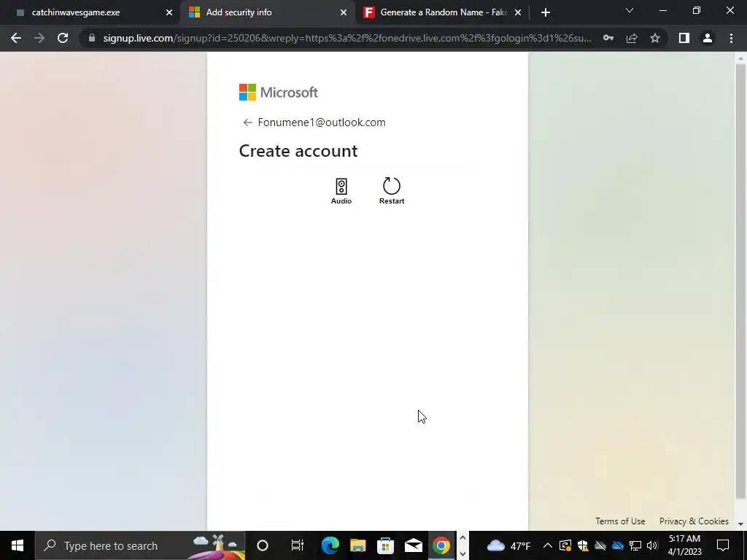
Task: Open the tab search chevron
Action: (630, 10)
